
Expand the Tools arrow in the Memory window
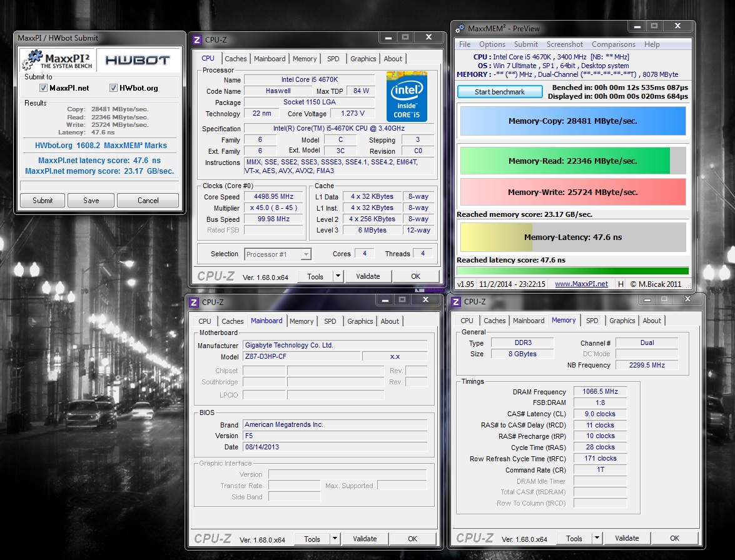pos(597,538)
